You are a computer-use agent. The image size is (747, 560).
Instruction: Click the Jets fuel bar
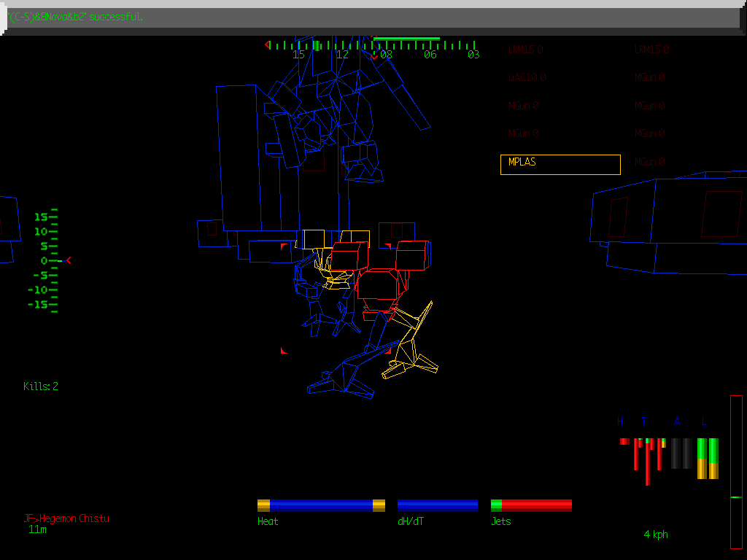click(530, 504)
